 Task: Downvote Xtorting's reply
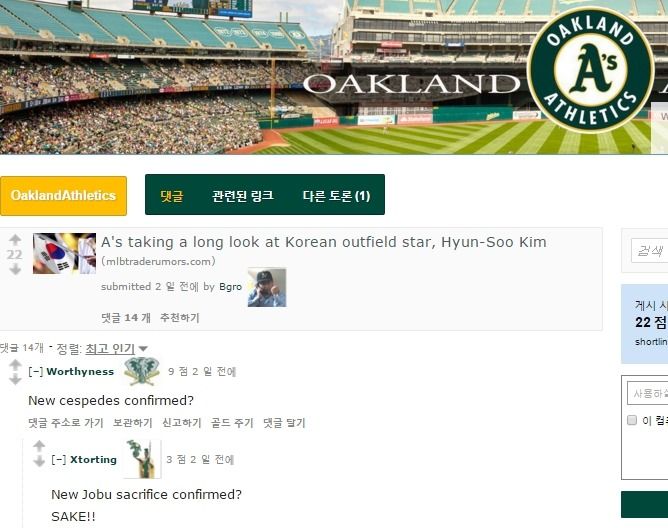tap(39, 461)
